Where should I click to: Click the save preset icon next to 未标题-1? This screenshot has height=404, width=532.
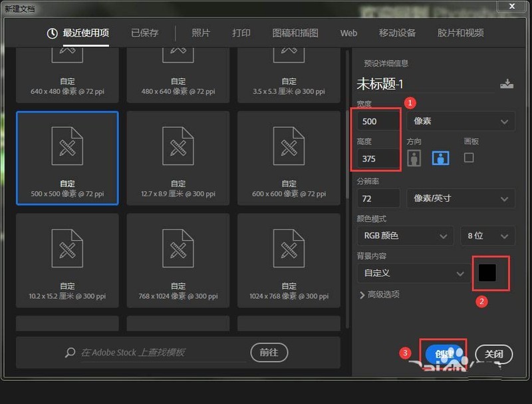(507, 84)
